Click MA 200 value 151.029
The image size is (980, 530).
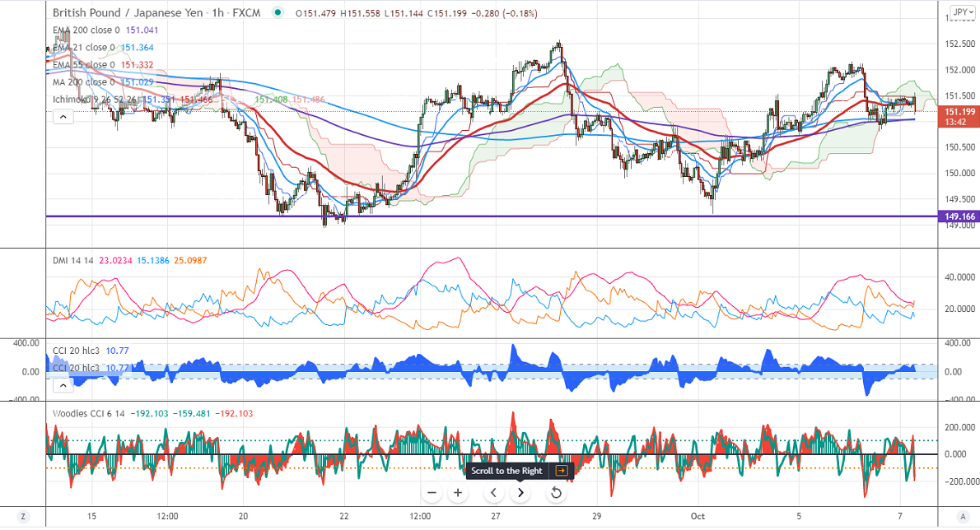[137, 82]
